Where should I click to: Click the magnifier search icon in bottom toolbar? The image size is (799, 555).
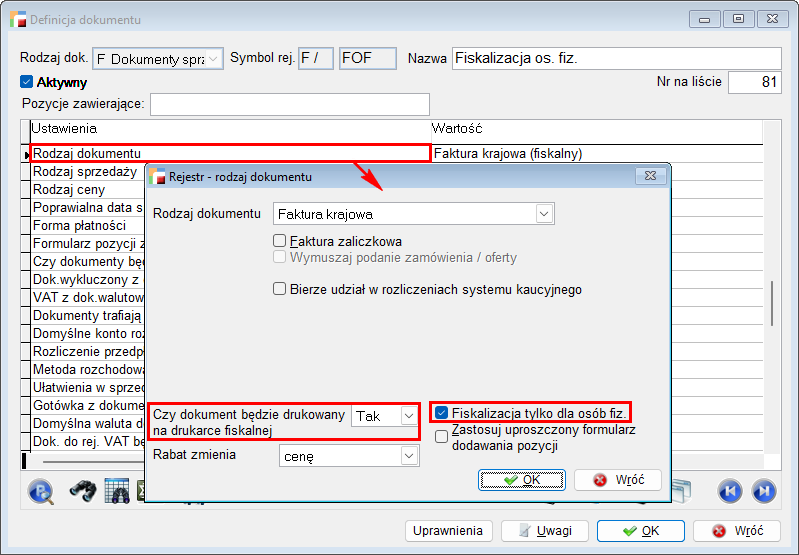(40, 490)
